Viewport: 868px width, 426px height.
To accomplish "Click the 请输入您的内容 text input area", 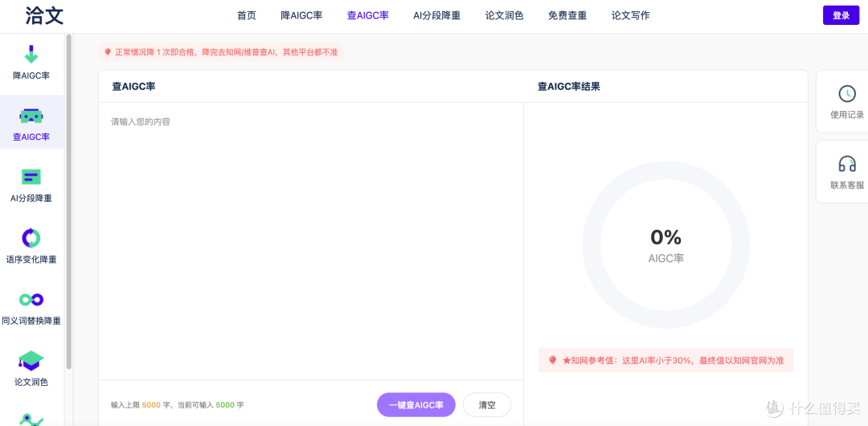I will 311,241.
